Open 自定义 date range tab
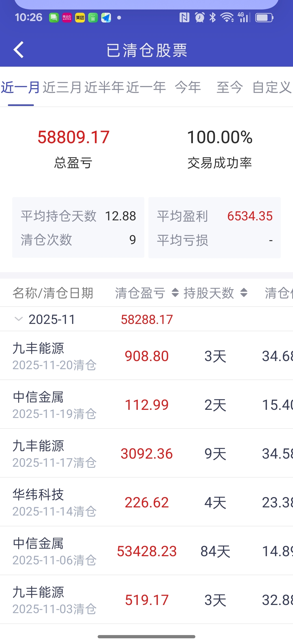 point(272,87)
